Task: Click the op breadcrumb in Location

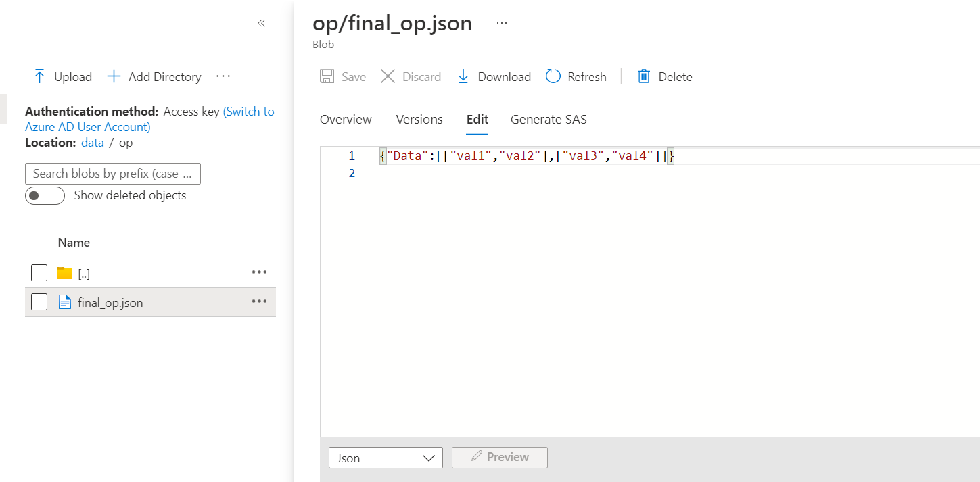Action: [x=126, y=143]
